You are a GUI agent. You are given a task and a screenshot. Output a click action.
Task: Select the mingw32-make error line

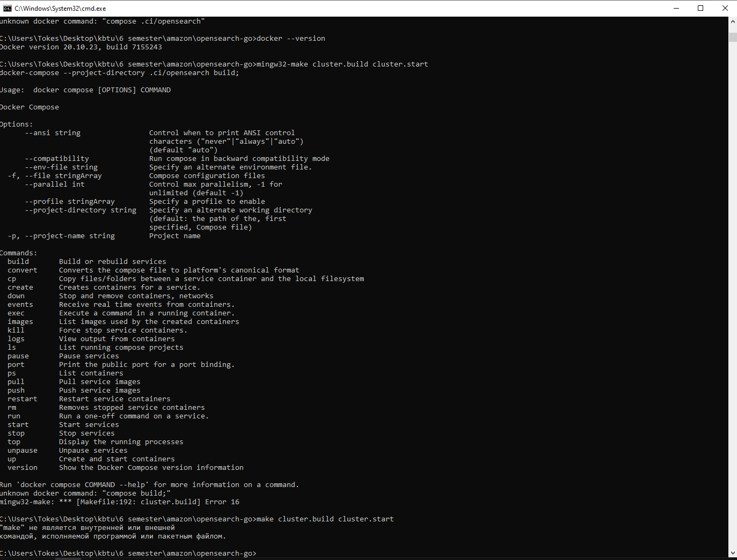119,502
